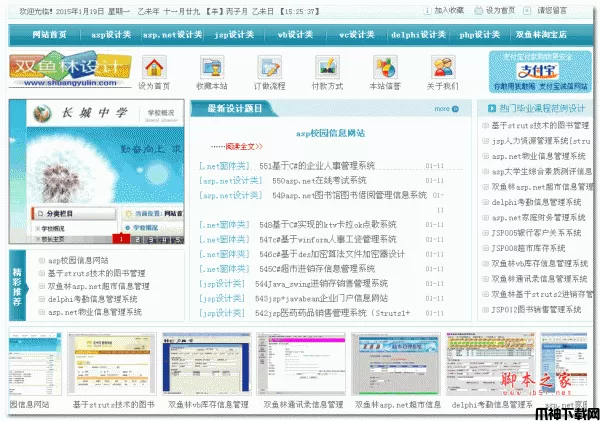Open 双鱼林vb库存信息管理系统 in the sidebar
Screen dimensions: 600x421
click(x=540, y=263)
